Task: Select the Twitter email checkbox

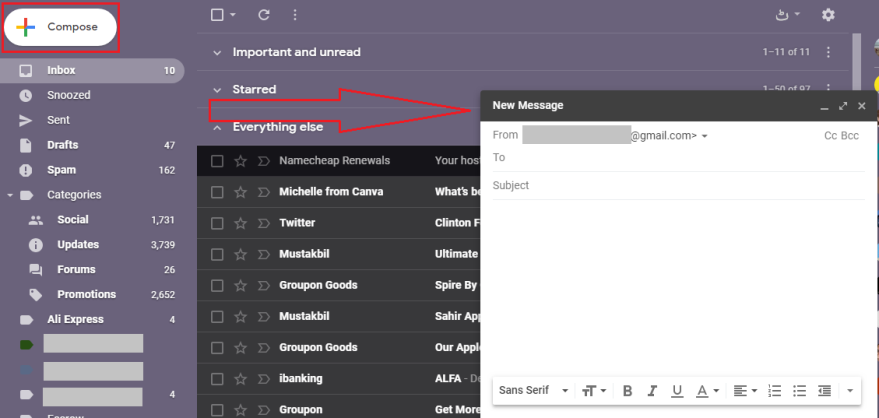Action: (x=217, y=224)
